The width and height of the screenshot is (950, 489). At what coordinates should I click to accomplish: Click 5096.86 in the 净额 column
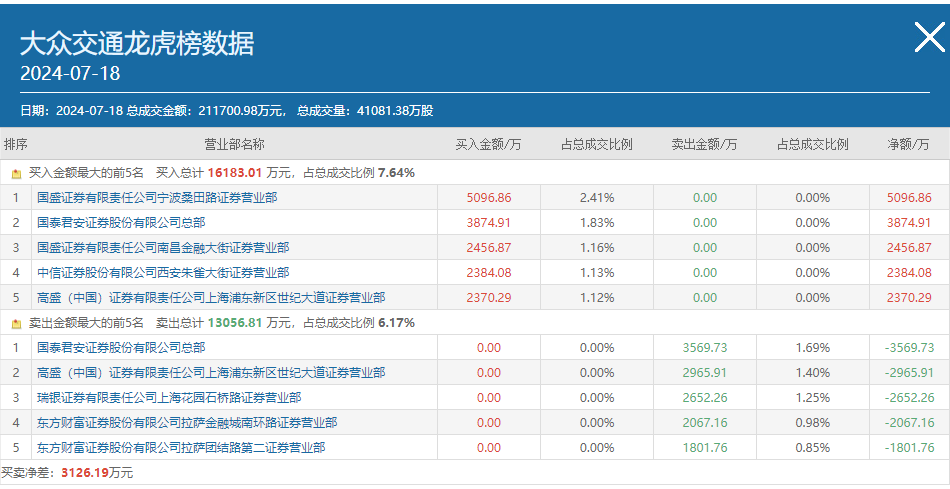(x=909, y=198)
